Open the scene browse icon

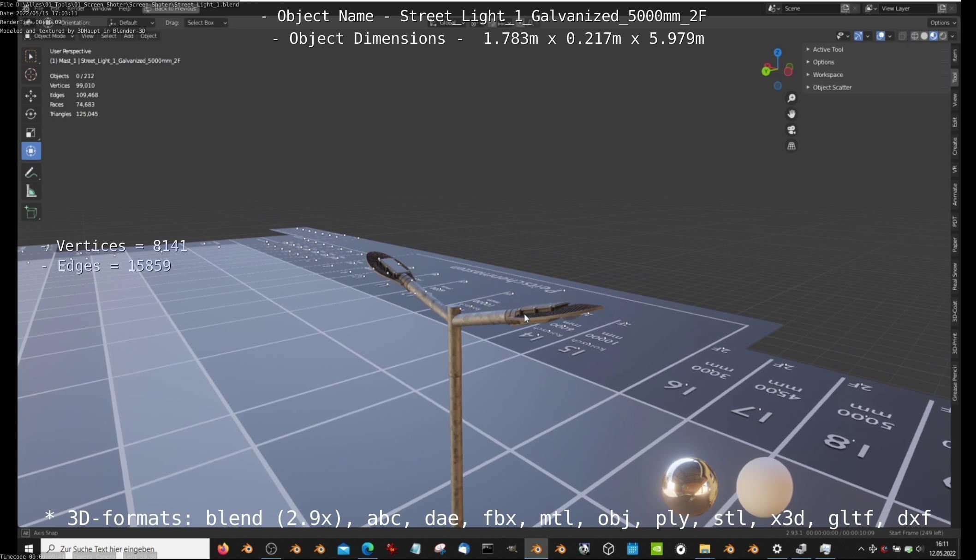click(x=774, y=8)
